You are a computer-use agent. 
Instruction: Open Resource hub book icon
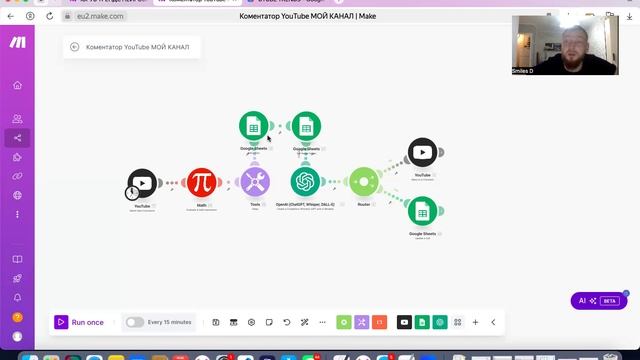(x=17, y=259)
